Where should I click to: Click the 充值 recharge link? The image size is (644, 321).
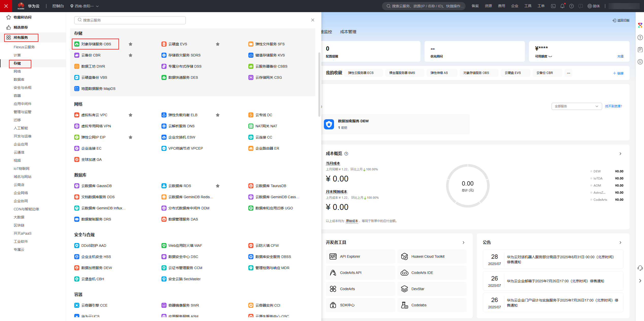620,56
